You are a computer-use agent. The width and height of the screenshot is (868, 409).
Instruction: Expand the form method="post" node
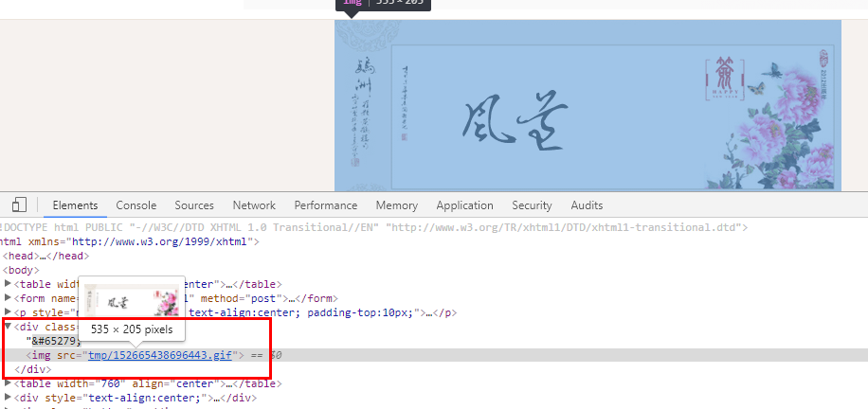(8, 298)
